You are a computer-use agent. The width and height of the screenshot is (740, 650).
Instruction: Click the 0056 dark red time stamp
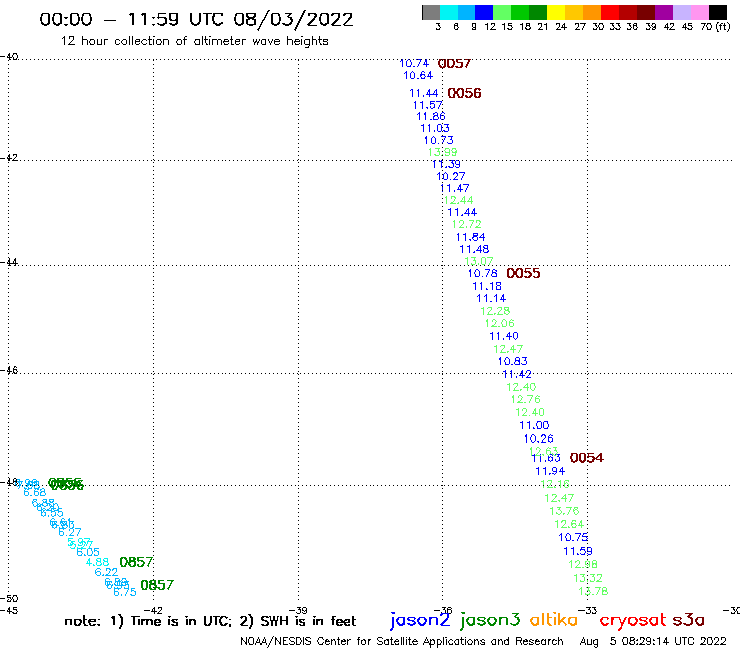(x=464, y=93)
